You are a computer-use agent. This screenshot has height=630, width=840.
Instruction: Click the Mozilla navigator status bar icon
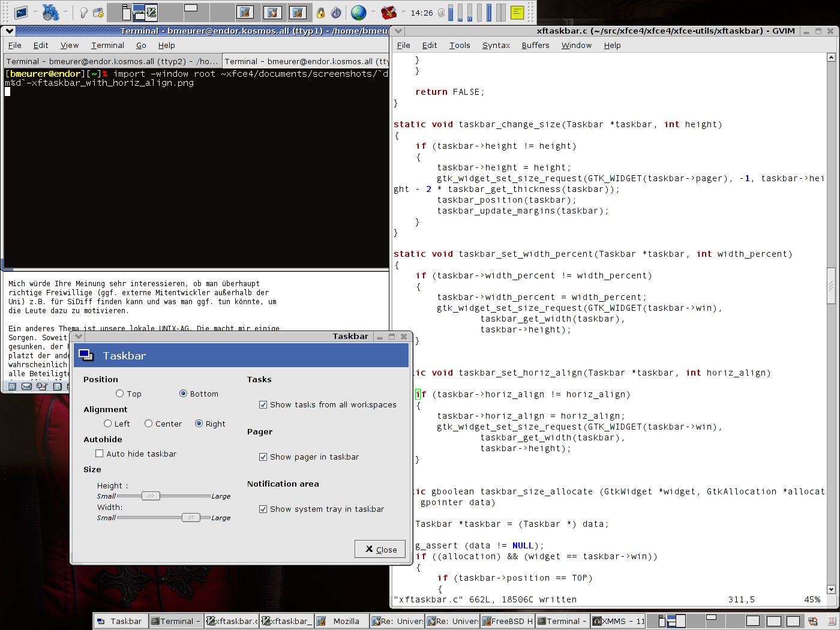click(12, 386)
